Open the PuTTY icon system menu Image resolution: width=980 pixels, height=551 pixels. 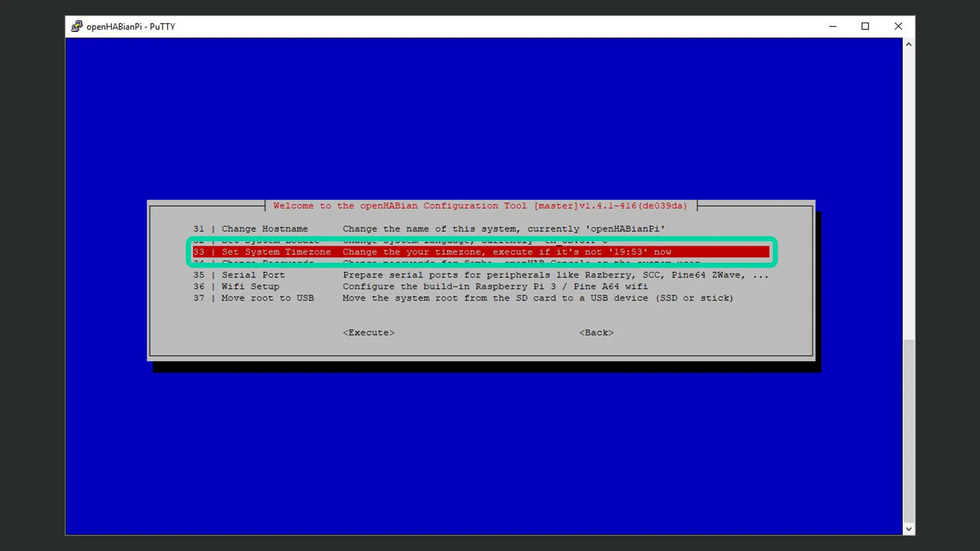tap(77, 27)
